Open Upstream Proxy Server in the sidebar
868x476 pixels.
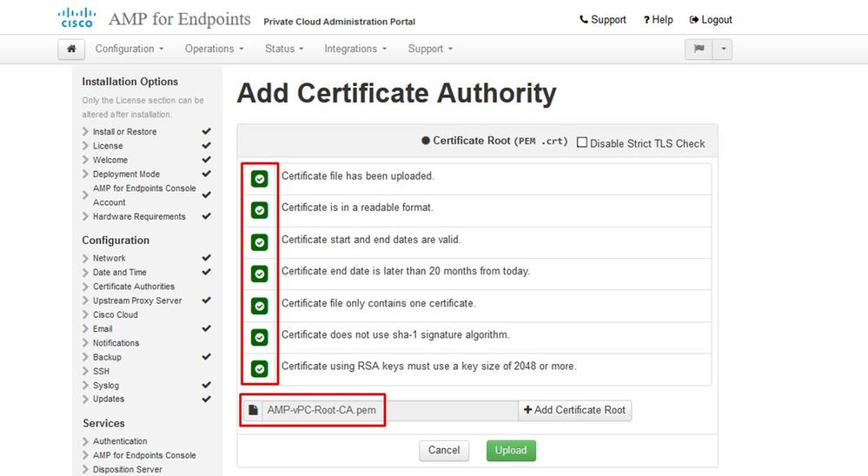(137, 301)
